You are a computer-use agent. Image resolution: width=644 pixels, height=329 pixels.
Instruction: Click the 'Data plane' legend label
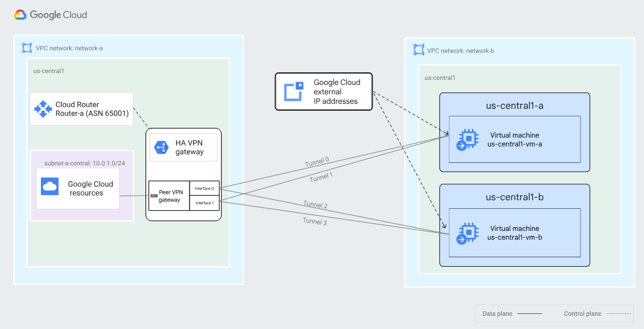click(x=497, y=314)
